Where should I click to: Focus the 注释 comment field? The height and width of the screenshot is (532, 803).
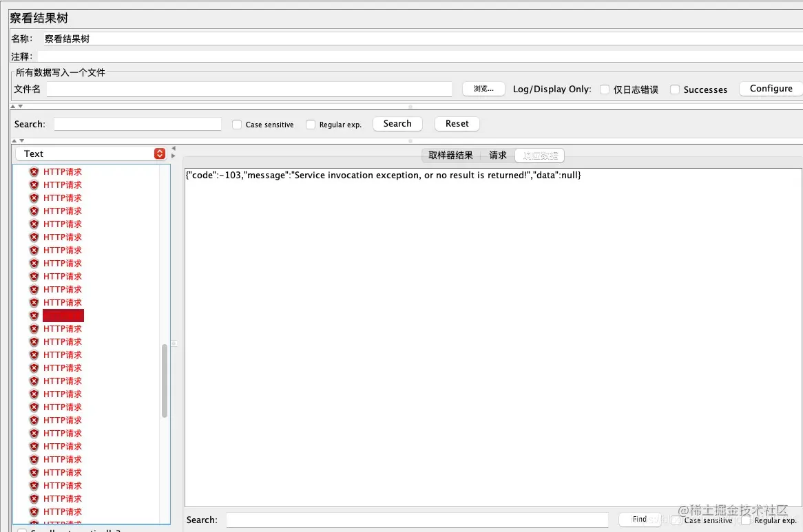[420, 56]
